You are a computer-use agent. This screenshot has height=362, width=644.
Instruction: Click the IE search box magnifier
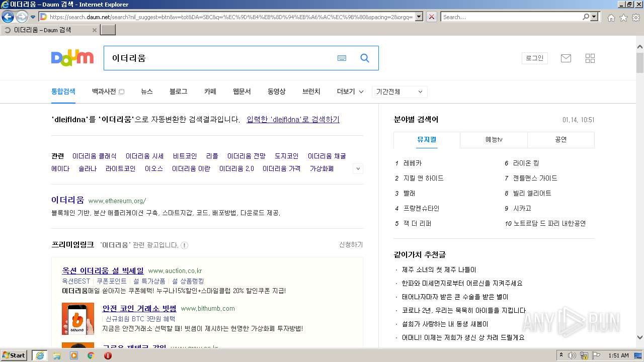(586, 17)
